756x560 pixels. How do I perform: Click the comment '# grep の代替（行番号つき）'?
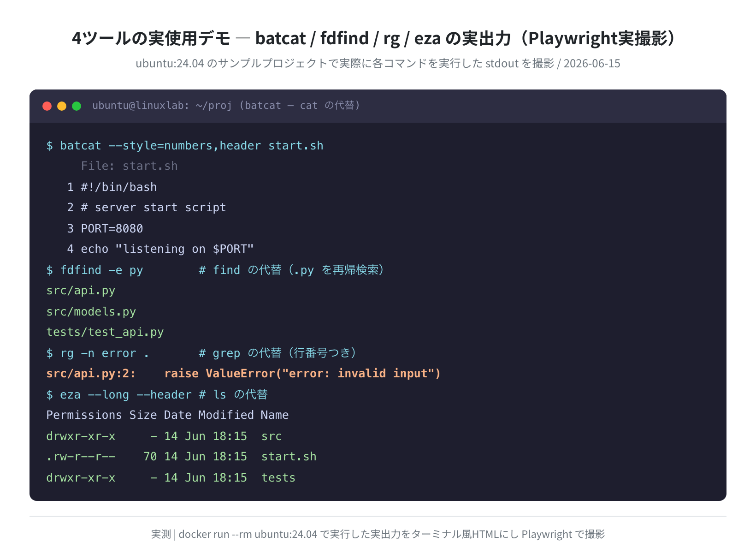[x=278, y=353]
